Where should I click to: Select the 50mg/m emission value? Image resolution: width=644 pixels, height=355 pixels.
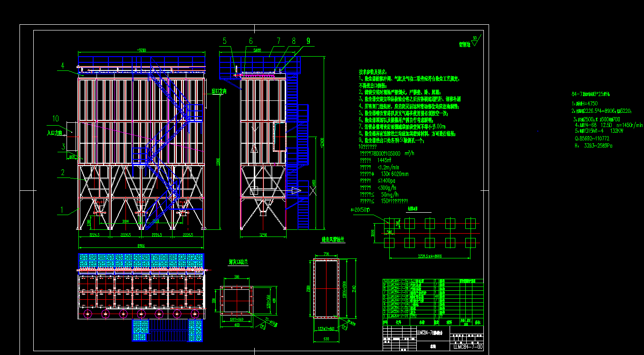pyautogui.click(x=390, y=195)
